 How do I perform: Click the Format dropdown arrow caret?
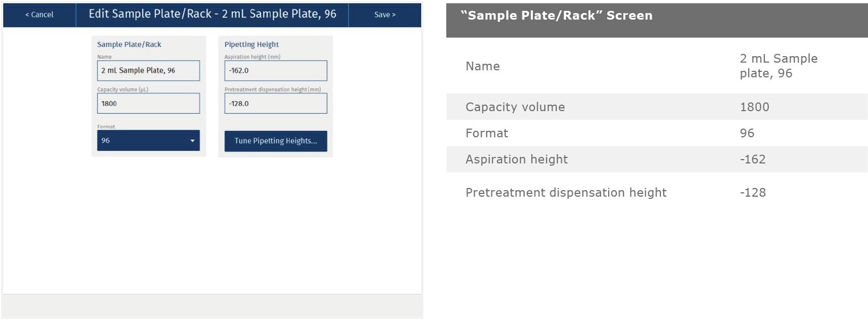[x=192, y=141]
